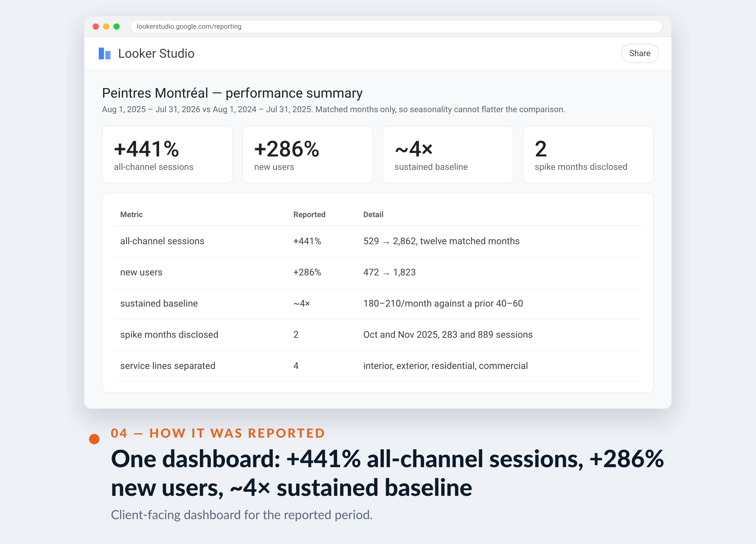This screenshot has width=756, height=544.
Task: Click the Looker Studio logo icon
Action: [104, 53]
